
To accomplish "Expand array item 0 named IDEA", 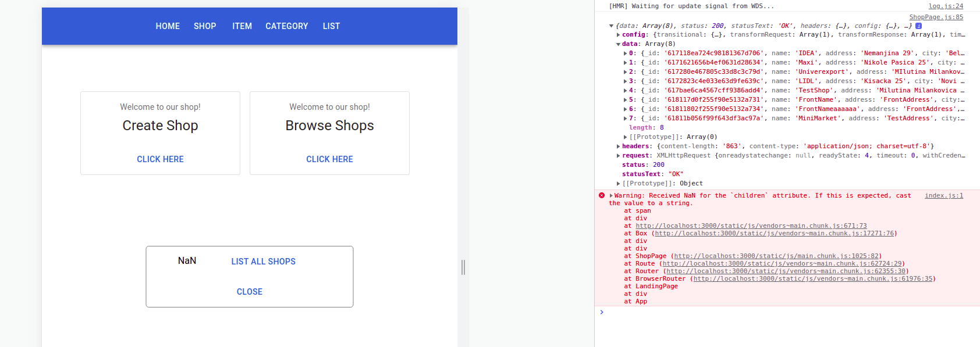I will point(625,53).
